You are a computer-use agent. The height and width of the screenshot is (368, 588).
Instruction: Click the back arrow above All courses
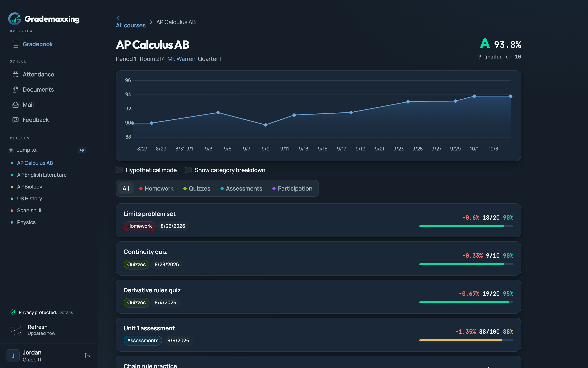(x=119, y=18)
